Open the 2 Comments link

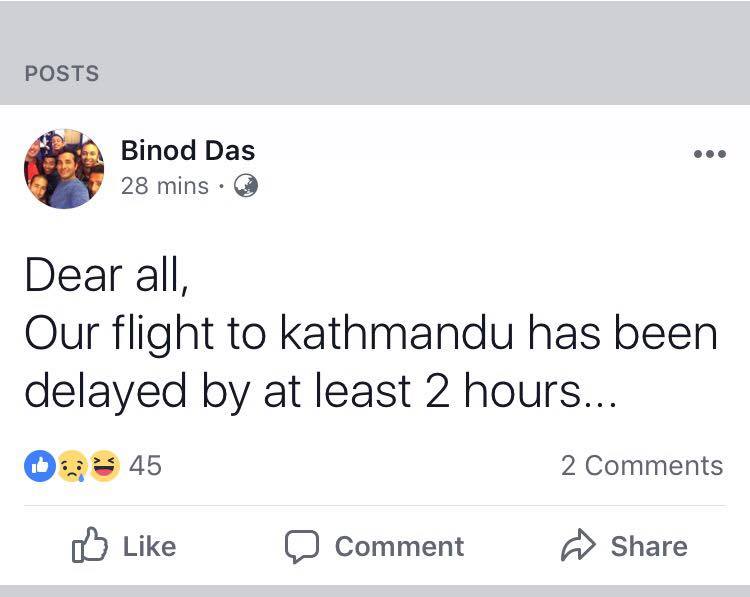click(641, 466)
